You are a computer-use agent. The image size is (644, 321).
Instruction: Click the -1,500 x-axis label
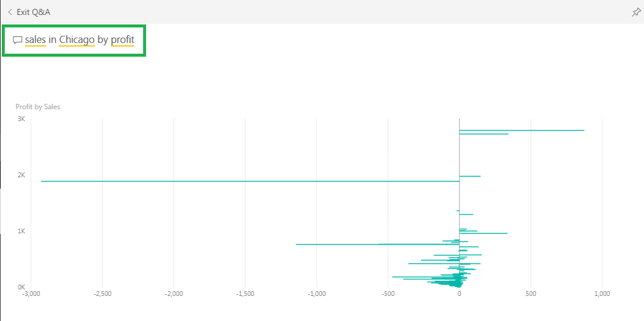245,294
